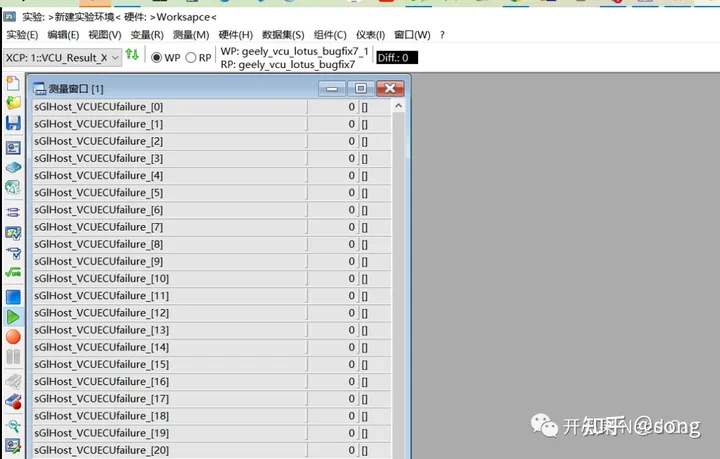Image resolution: width=720 pixels, height=459 pixels.
Task: Select row sGlHost_VCUECUfailure_[15]
Action: tap(212, 364)
